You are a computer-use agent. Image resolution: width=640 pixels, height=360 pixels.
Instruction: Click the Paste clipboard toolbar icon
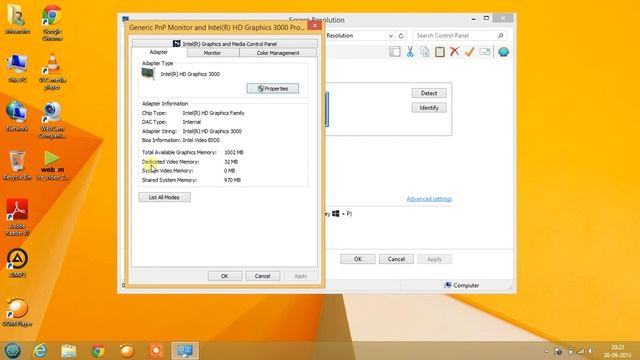point(440,52)
